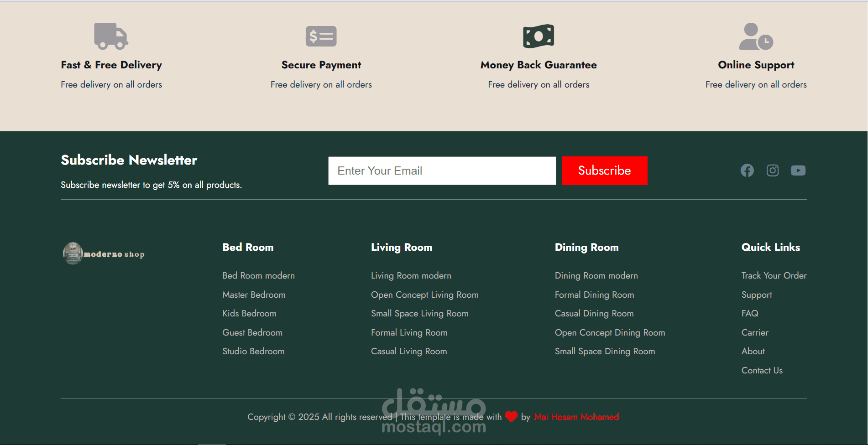Click the Money Back Guarantee title

[539, 65]
